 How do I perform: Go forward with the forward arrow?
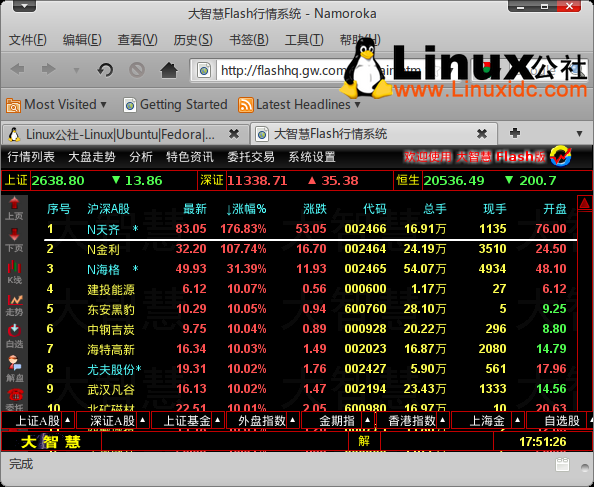click(48, 69)
